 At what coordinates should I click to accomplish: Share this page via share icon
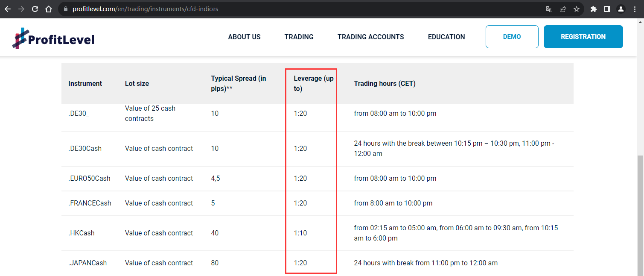[x=563, y=9]
